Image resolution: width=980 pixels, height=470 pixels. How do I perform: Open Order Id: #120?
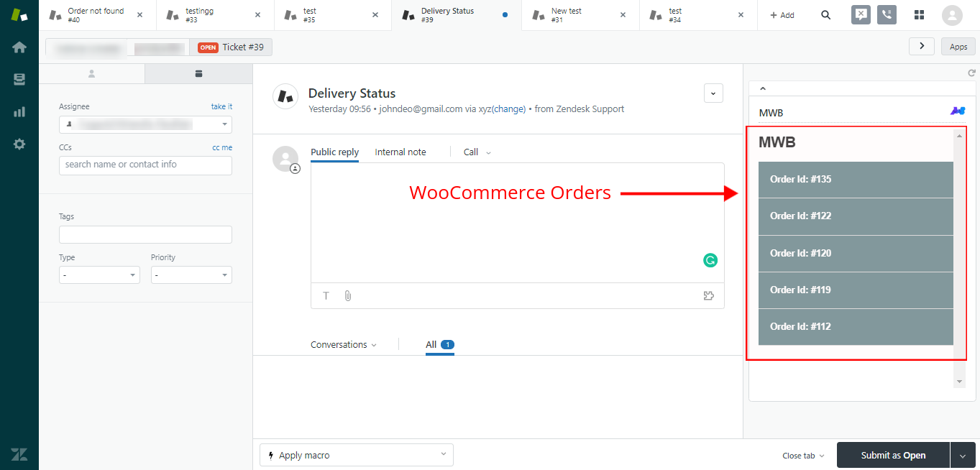coord(856,254)
